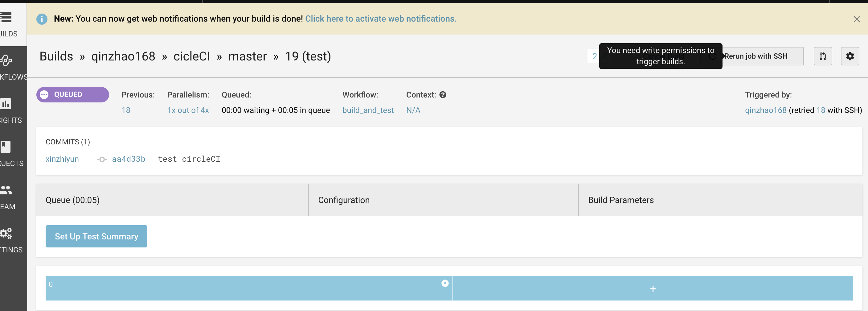Open qinzhao168 triggered-by user link
The width and height of the screenshot is (868, 311).
(766, 110)
